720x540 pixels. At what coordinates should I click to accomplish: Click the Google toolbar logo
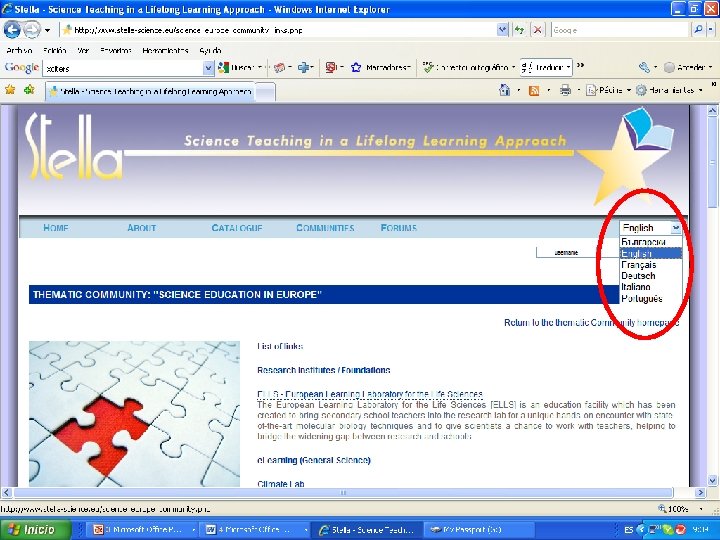tap(22, 68)
